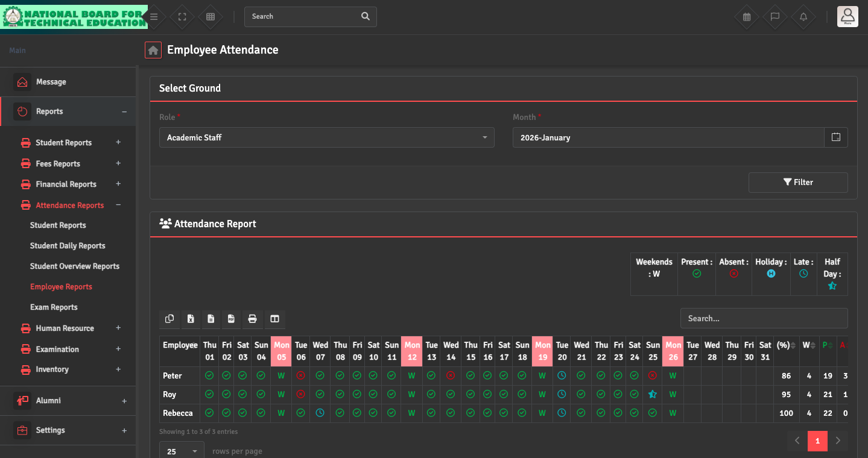The width and height of the screenshot is (868, 458).
Task: Click the Excel export icon
Action: pos(191,319)
